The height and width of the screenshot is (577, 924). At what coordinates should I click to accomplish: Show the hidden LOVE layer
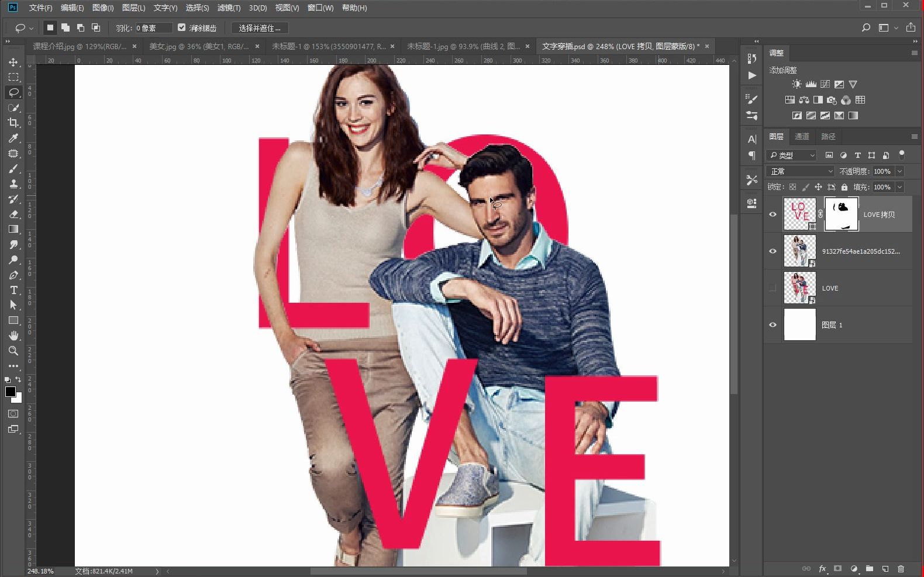[x=773, y=288]
